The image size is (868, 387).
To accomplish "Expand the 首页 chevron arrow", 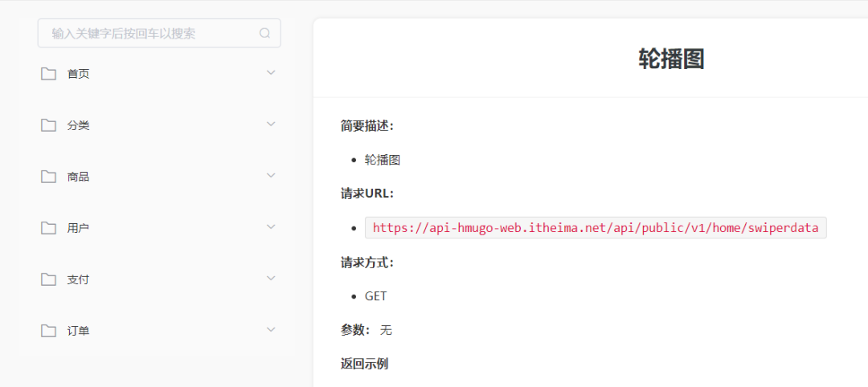I will coord(271,73).
